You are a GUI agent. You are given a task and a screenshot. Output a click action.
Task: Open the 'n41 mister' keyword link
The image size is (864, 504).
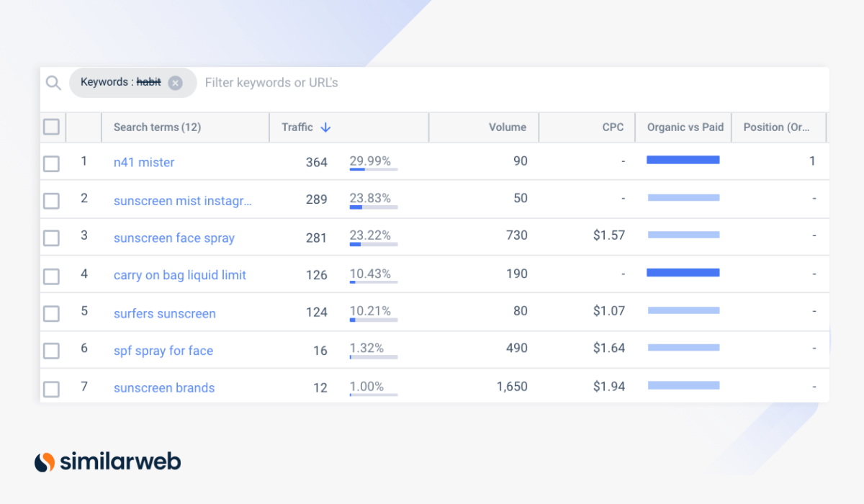tap(144, 163)
